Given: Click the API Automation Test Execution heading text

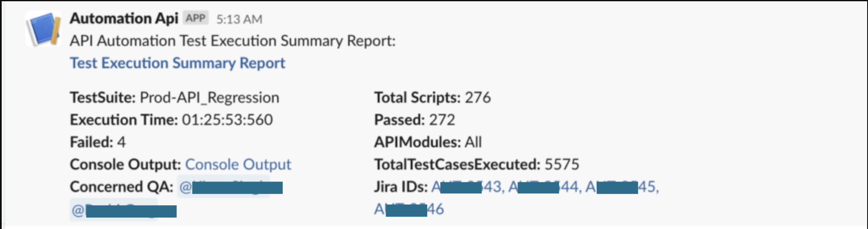Looking at the screenshot, I should tap(232, 41).
